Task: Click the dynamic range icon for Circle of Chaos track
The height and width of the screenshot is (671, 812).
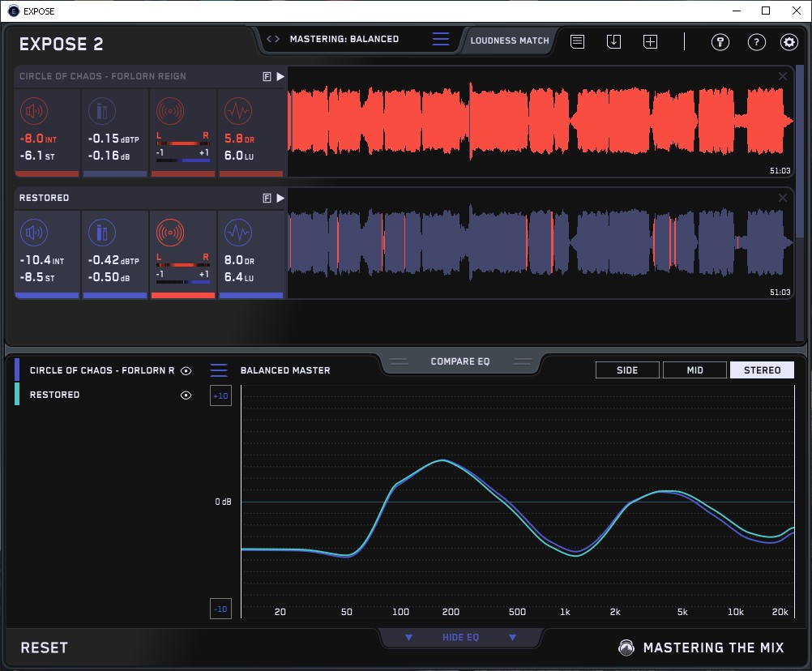Action: (238, 111)
